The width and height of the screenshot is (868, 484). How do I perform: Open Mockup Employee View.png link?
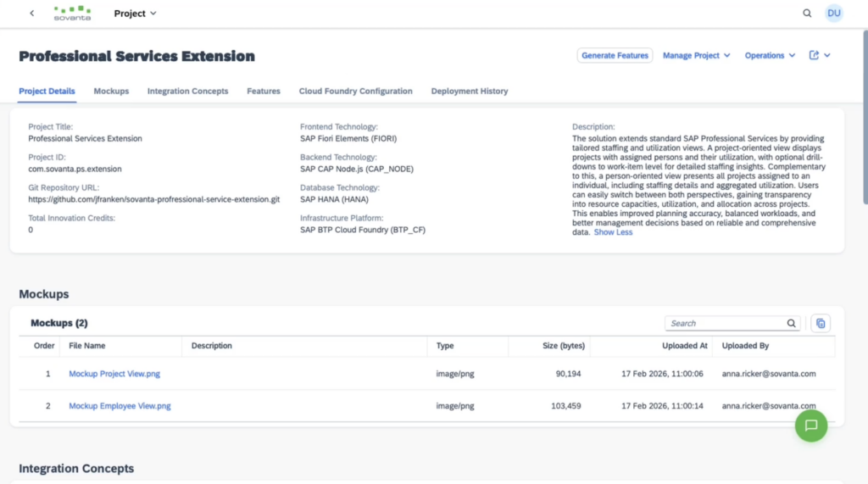(x=120, y=406)
